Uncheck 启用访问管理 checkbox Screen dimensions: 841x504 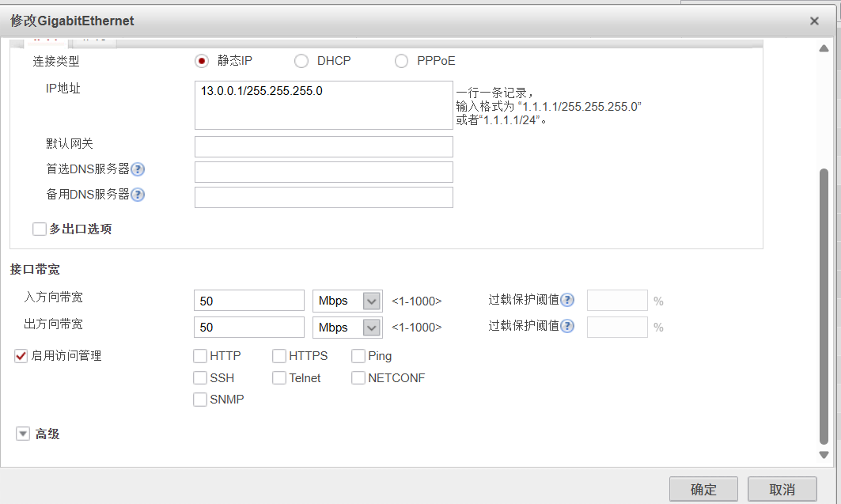21,356
